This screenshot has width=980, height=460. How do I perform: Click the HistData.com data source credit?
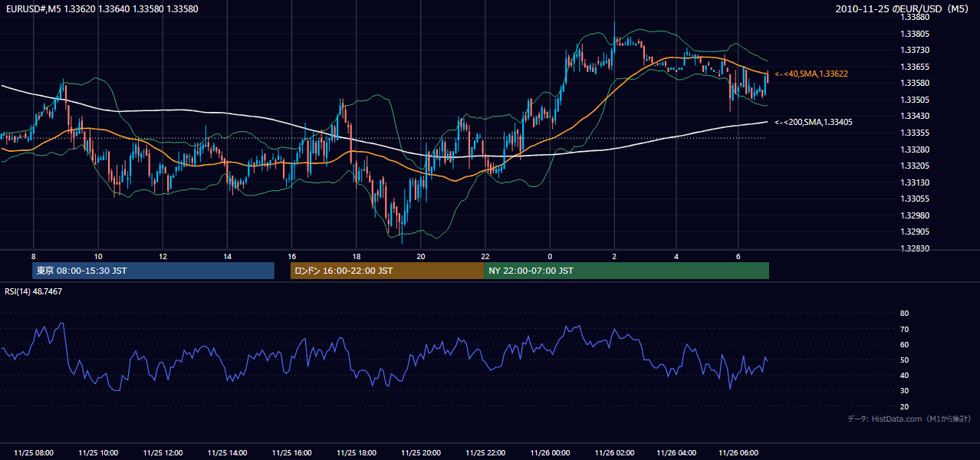909,419
